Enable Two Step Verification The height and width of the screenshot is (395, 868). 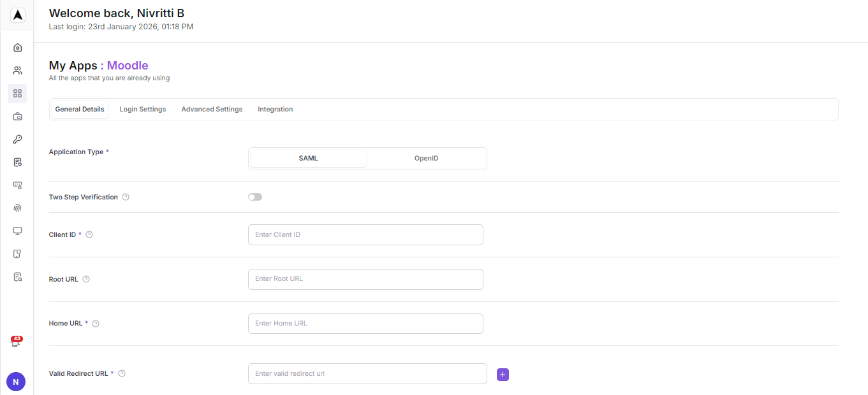pyautogui.click(x=255, y=197)
